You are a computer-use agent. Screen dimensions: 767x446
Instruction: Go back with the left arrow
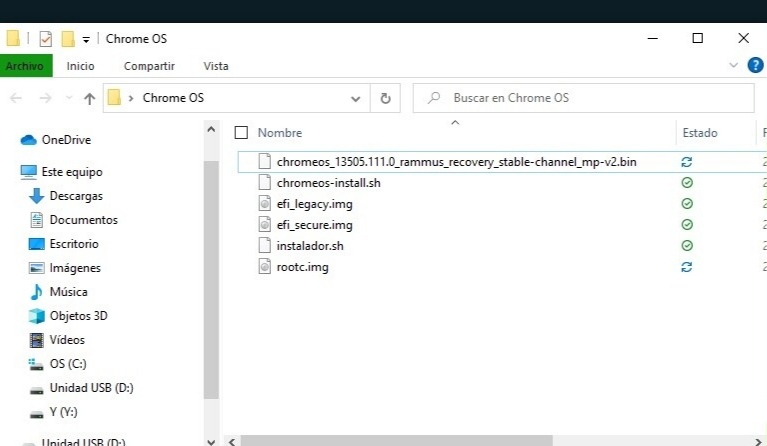[16, 98]
